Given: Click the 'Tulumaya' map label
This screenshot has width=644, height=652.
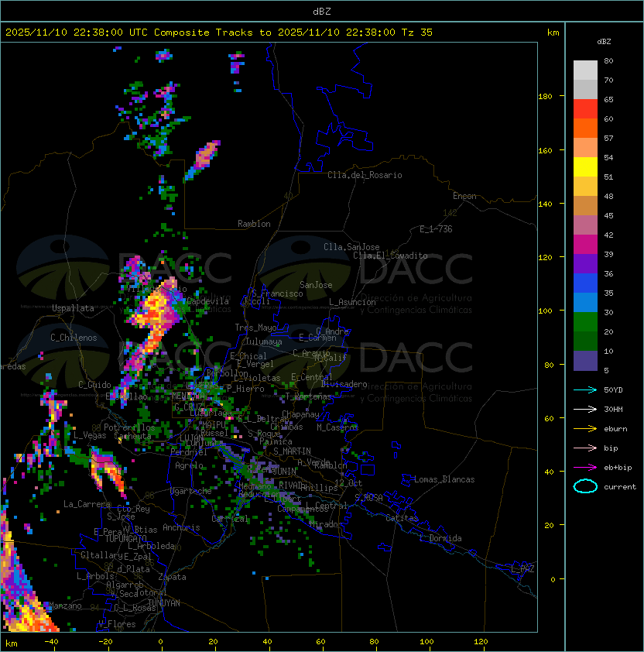Looking at the screenshot, I should pyautogui.click(x=264, y=341).
